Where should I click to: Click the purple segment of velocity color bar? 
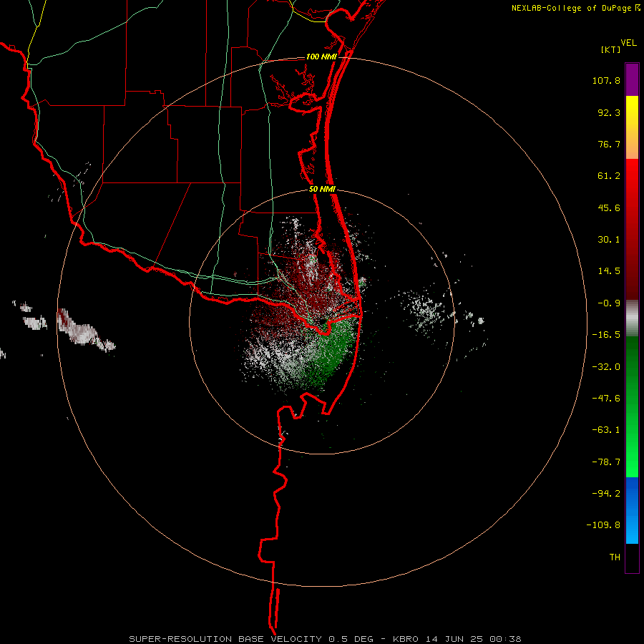coord(632,79)
